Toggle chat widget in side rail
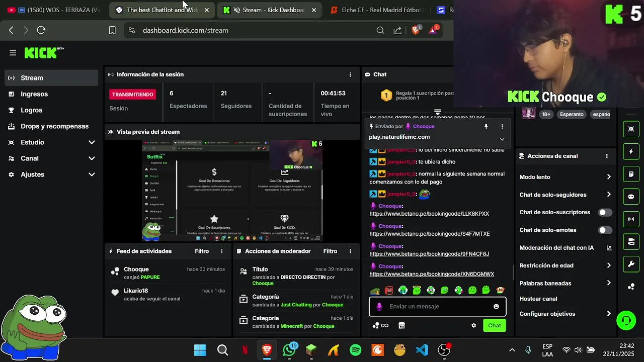This screenshot has height=362, width=644. click(x=631, y=197)
